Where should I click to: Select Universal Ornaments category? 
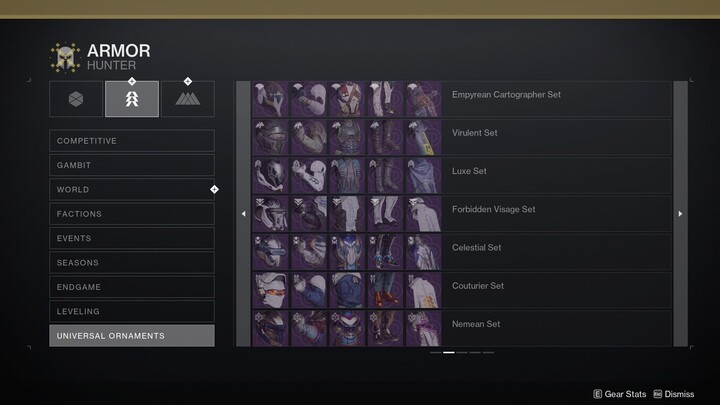[x=132, y=336]
